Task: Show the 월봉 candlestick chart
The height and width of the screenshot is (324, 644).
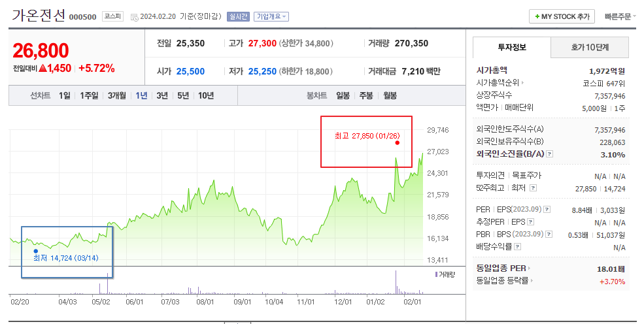Action: pos(390,95)
